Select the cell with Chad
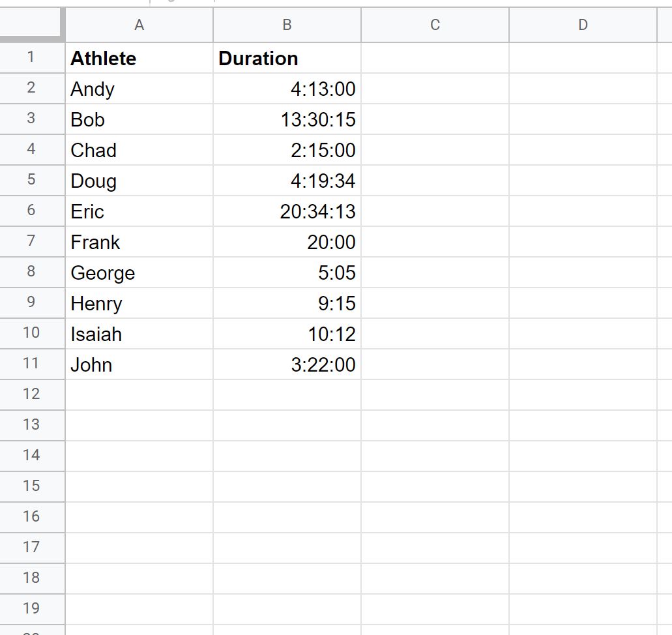This screenshot has height=635, width=672. [139, 150]
